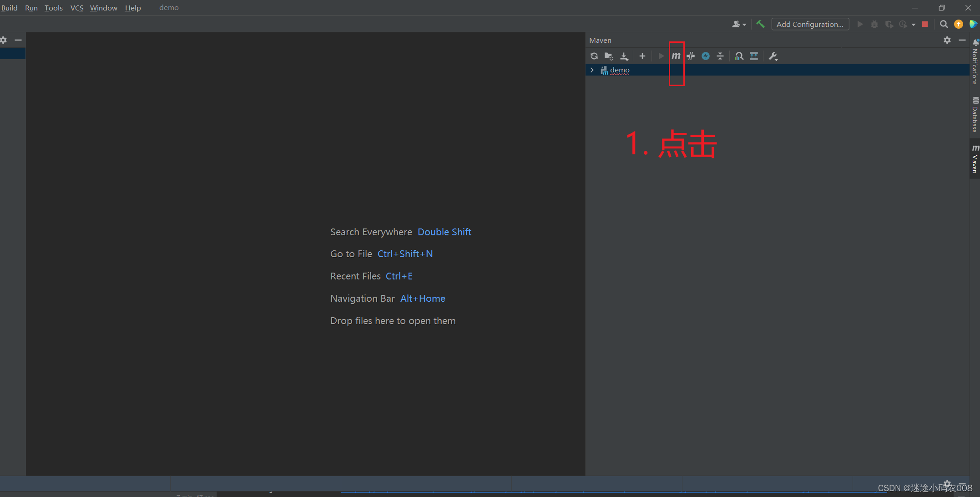
Task: Open the profiler run dropdown arrow
Action: click(x=913, y=25)
